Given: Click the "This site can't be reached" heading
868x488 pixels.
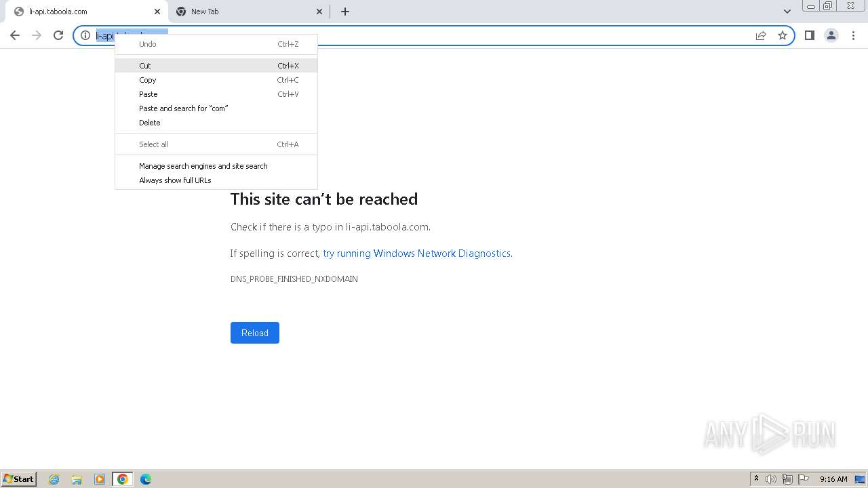Looking at the screenshot, I should click(324, 199).
